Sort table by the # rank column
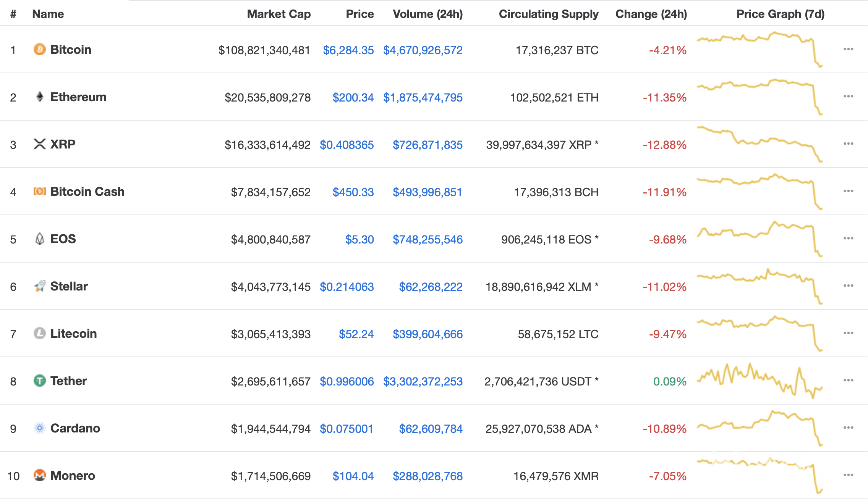 13,14
